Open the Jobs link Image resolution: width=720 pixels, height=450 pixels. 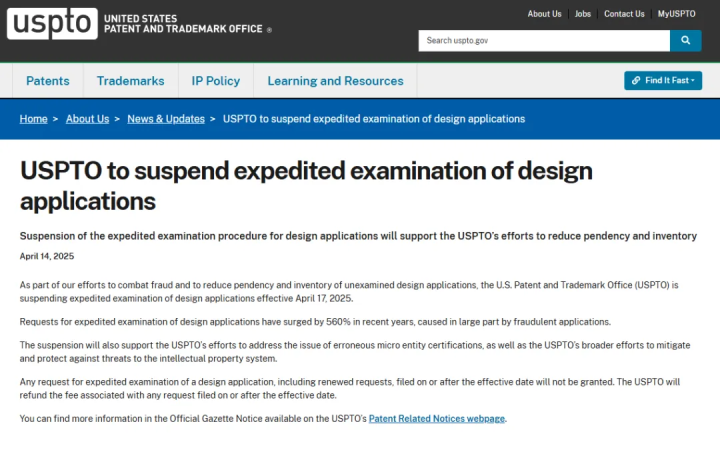click(x=583, y=14)
